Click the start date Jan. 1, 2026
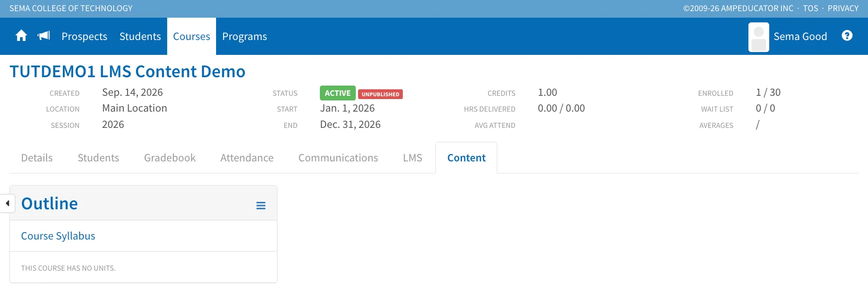 (x=347, y=108)
